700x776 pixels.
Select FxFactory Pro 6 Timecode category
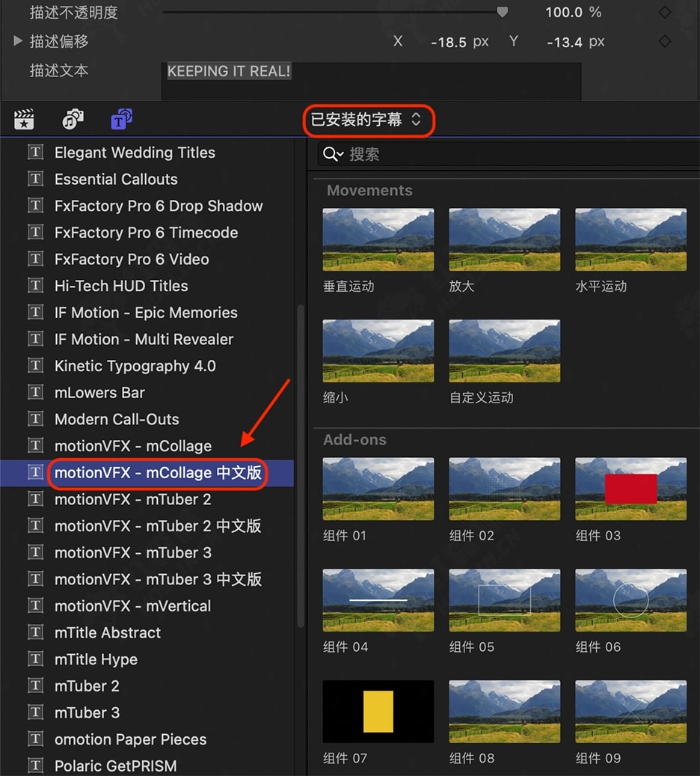(x=146, y=233)
